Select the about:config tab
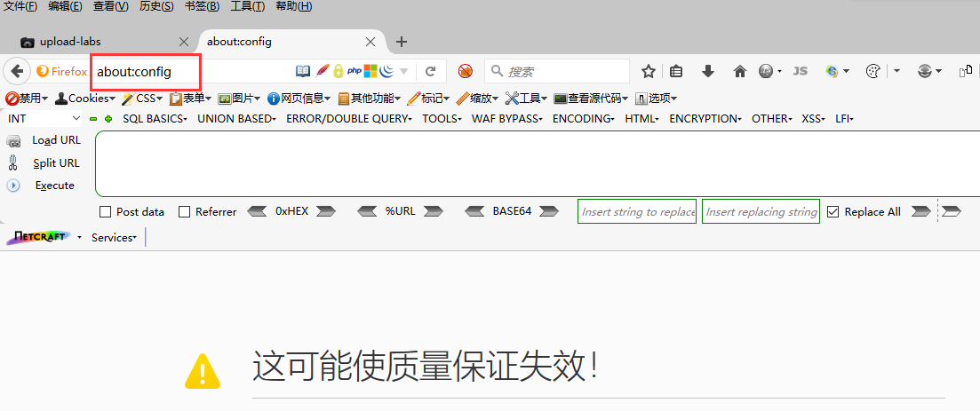Screen dimensions: 980x411 pos(292,42)
